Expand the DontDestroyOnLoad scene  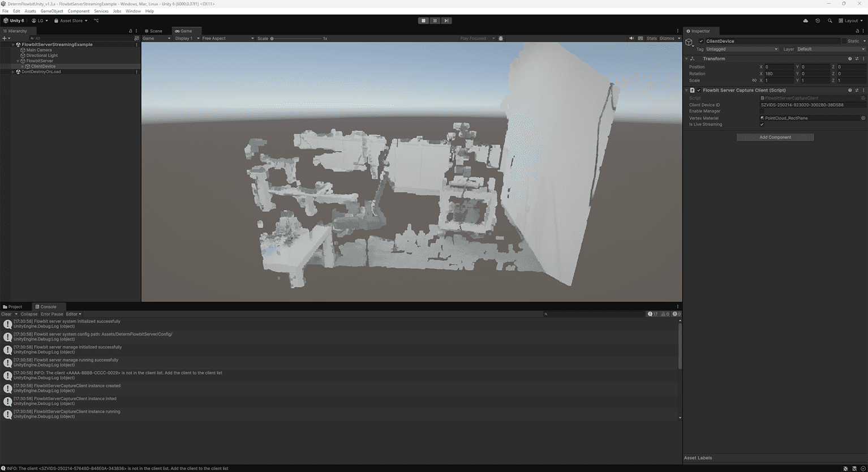pos(13,72)
